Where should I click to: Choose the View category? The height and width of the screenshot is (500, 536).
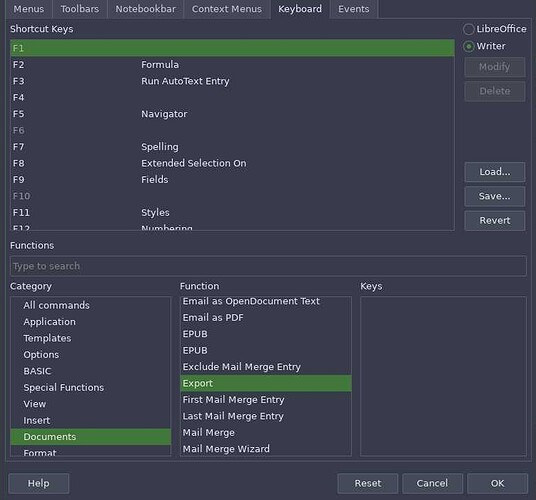click(x=91, y=404)
